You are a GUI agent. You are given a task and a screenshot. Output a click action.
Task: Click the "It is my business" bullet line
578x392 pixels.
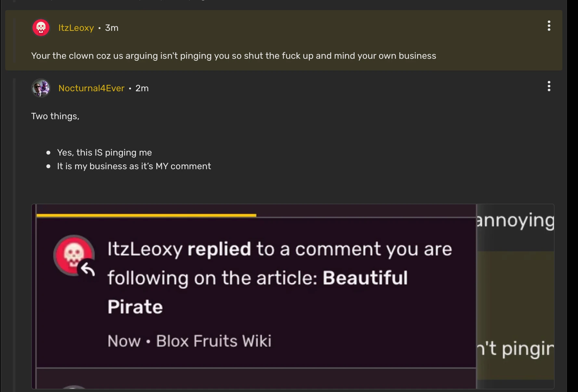[x=134, y=166]
